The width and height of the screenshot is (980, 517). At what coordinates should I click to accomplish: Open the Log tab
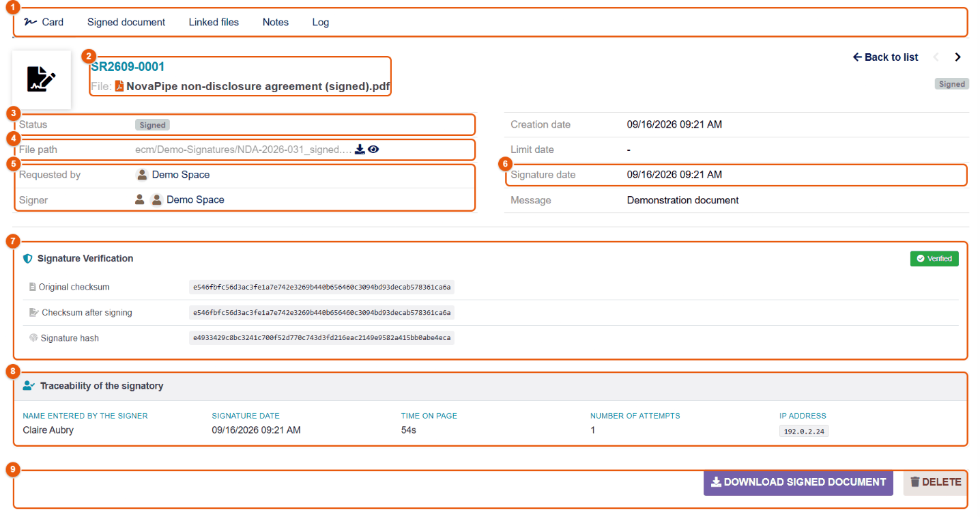pyautogui.click(x=321, y=22)
